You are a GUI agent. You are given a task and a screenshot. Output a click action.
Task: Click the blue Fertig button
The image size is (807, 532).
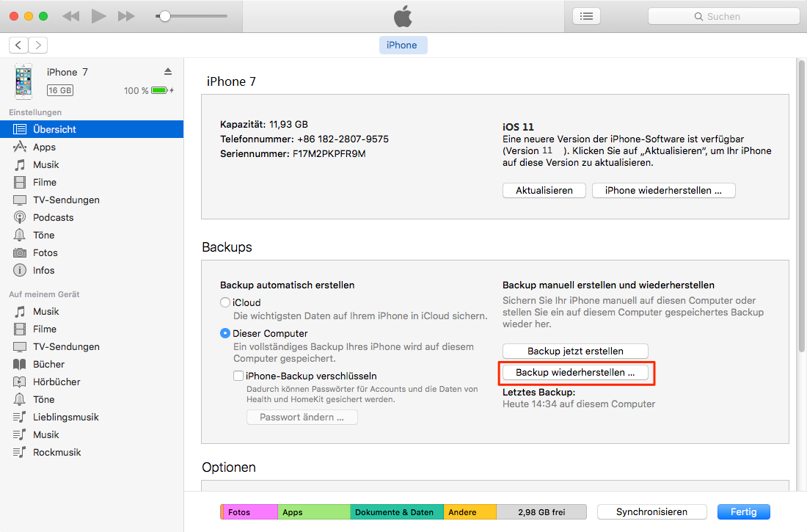[743, 512]
